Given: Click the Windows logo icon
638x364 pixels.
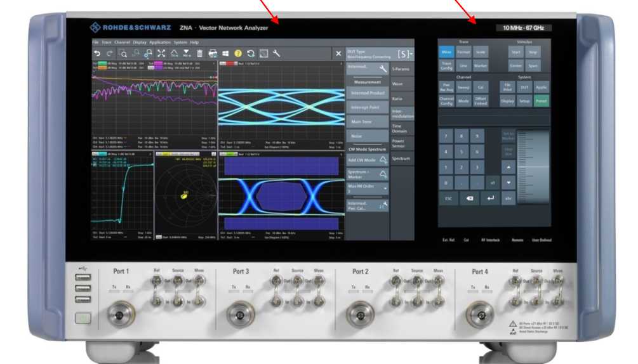Looking at the screenshot, I should coord(225,53).
